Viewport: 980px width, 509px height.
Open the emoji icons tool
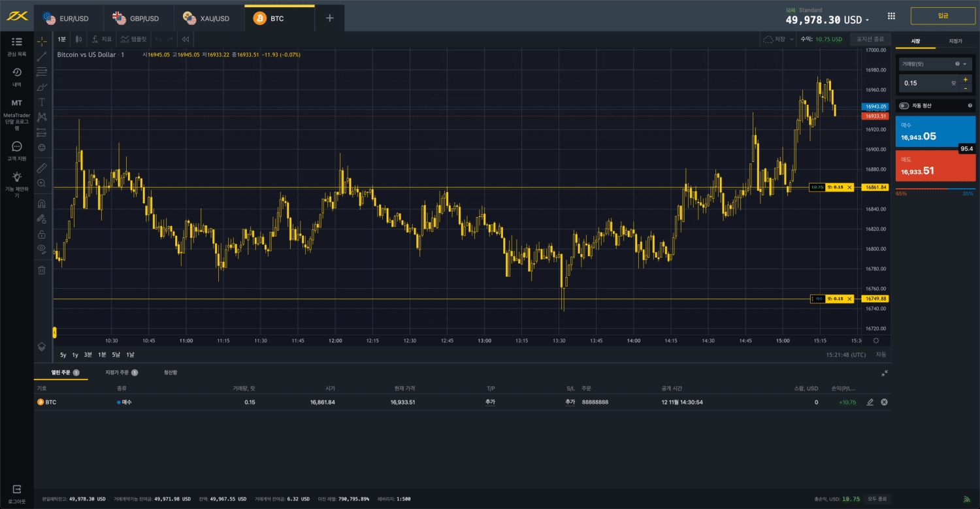[x=42, y=148]
